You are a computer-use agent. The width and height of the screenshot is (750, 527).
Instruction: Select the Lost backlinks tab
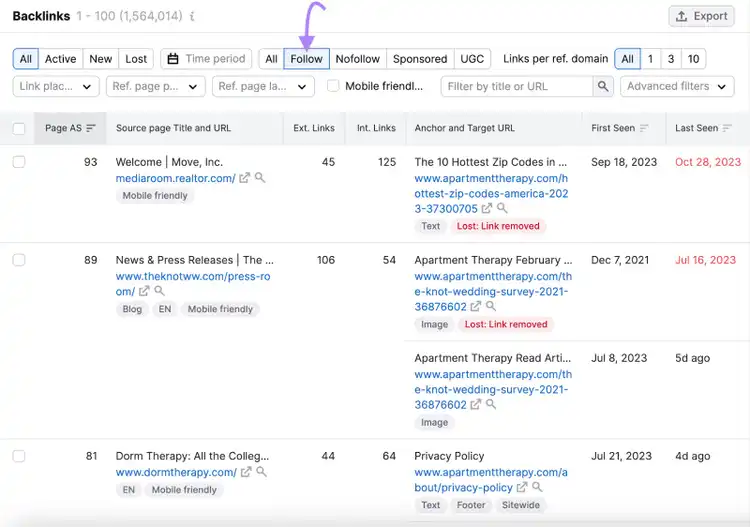[x=136, y=59]
